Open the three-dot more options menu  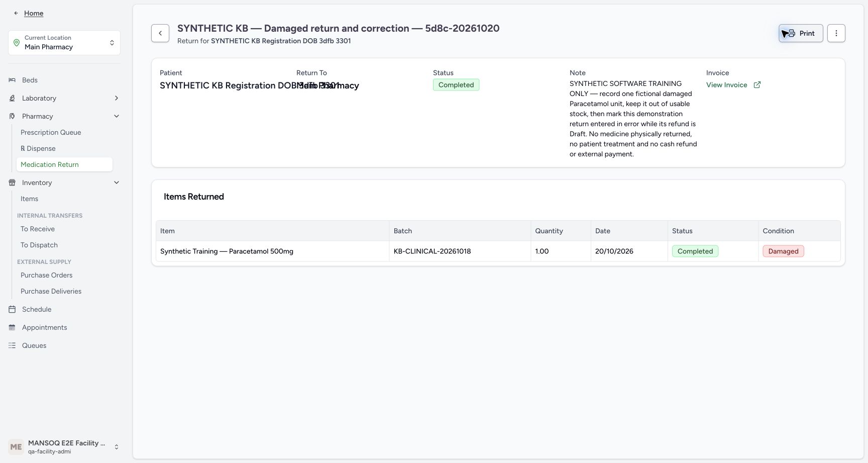[x=836, y=33]
